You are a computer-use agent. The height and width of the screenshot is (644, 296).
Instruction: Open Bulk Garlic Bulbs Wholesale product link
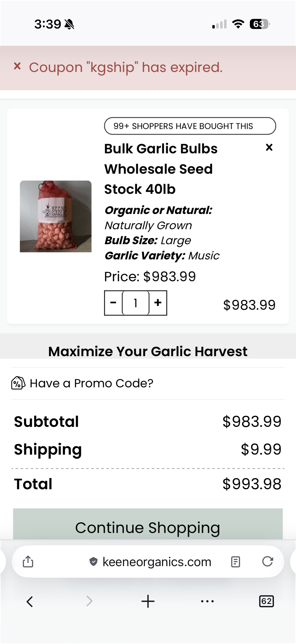[161, 169]
